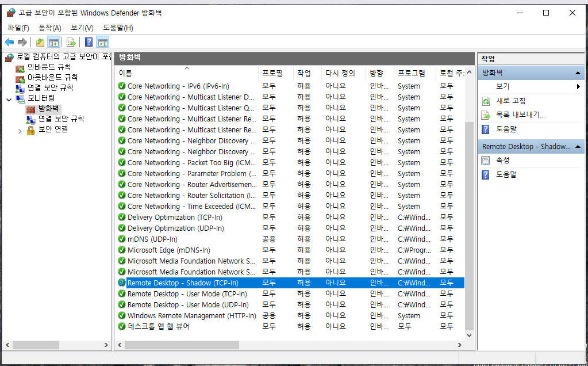Click the up-one-level folder icon
Screen dimensions: 588x366
[x=40, y=43]
